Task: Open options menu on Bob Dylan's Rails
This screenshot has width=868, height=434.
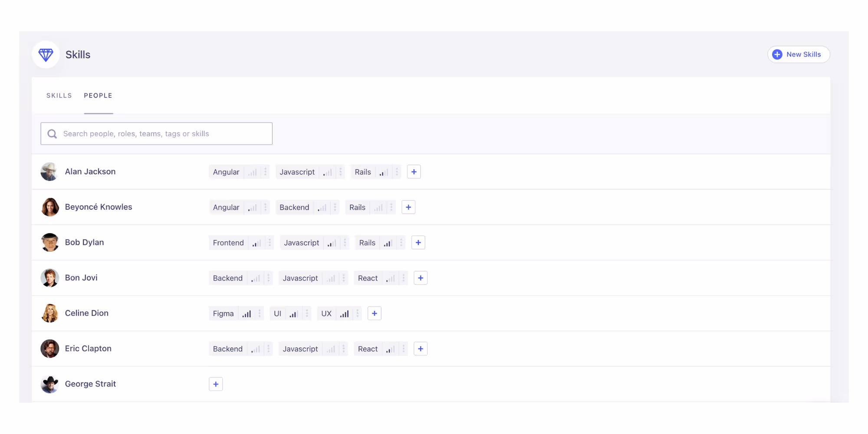Action: coord(401,243)
